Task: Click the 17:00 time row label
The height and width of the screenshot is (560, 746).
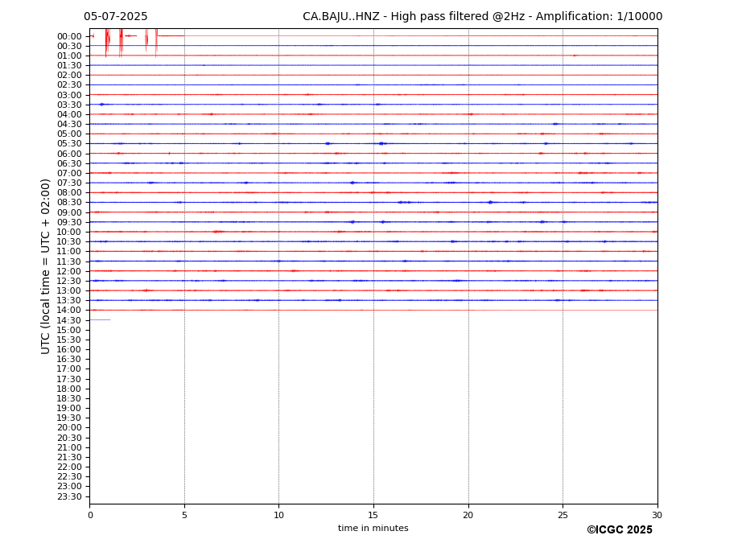Action: (69, 369)
